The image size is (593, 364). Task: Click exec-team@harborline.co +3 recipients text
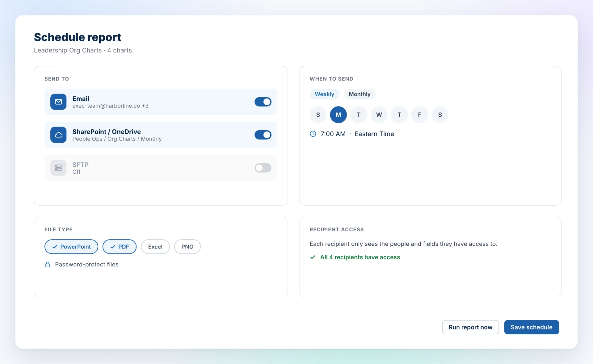pos(110,106)
